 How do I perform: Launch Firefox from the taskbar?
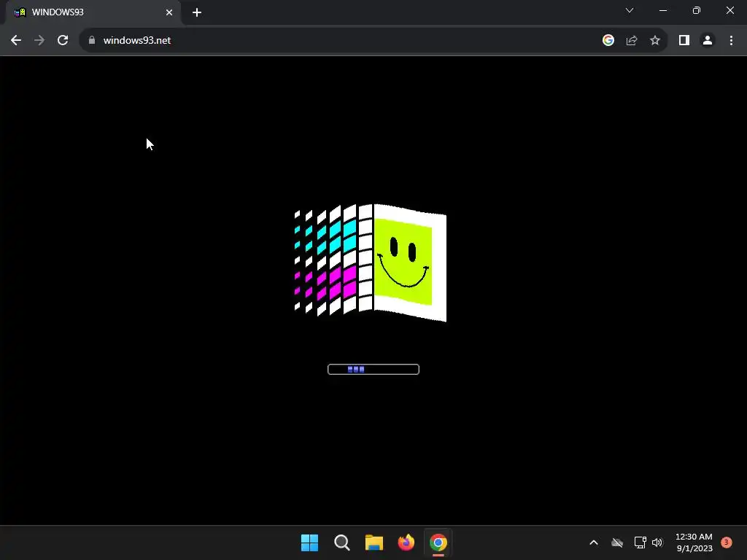pyautogui.click(x=406, y=542)
